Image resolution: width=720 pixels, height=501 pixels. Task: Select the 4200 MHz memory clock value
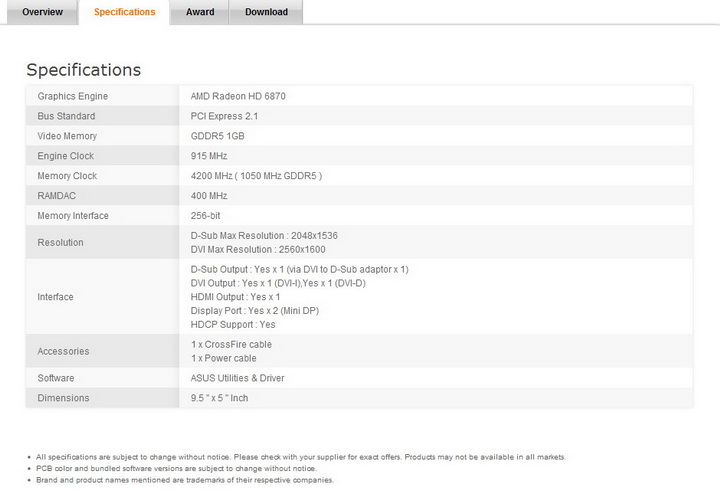256,176
